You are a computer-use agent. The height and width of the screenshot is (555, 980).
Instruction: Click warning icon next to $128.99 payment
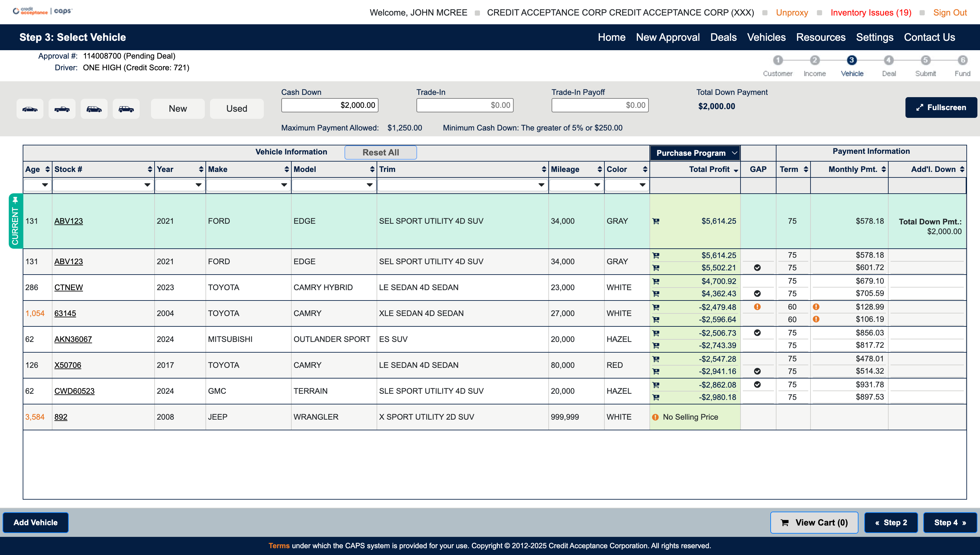[x=816, y=307]
